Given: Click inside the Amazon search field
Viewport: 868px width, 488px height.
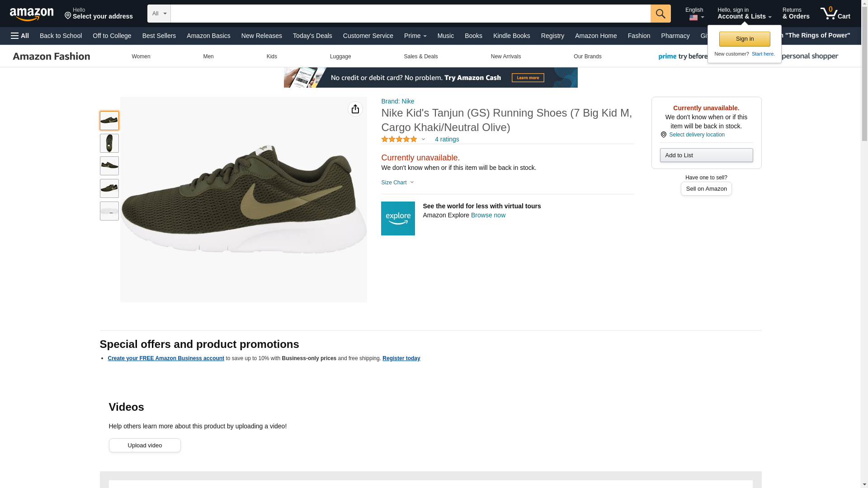Looking at the screenshot, I should pos(410,14).
